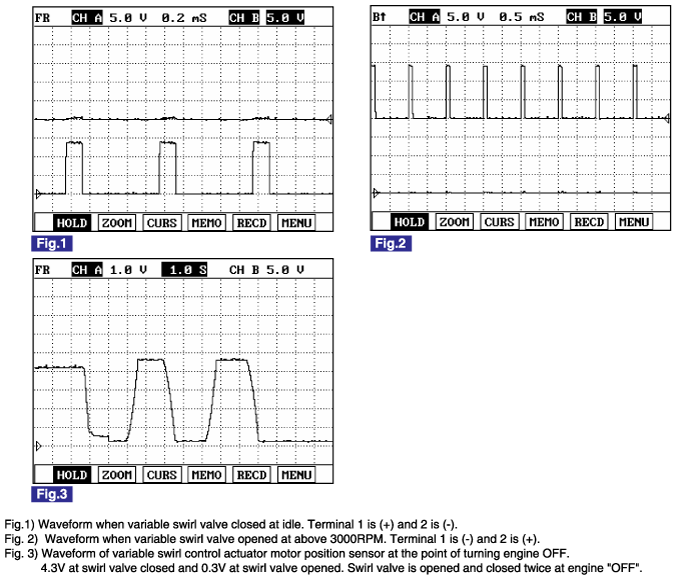Image resolution: width=700 pixels, height=578 pixels.
Task: Click 0.5 mS timebase in Fig.2
Action: [x=521, y=17]
